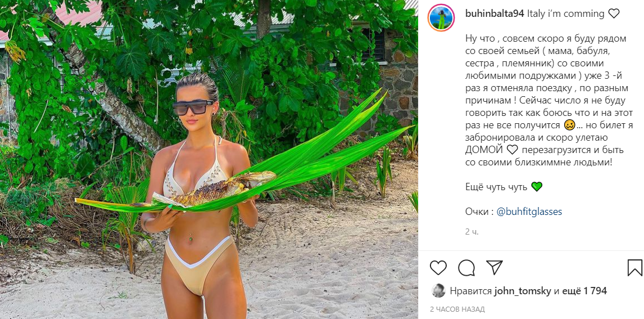Click the 'Очки :' label in caption
Viewport: 644px width, 319px height.
(479, 212)
